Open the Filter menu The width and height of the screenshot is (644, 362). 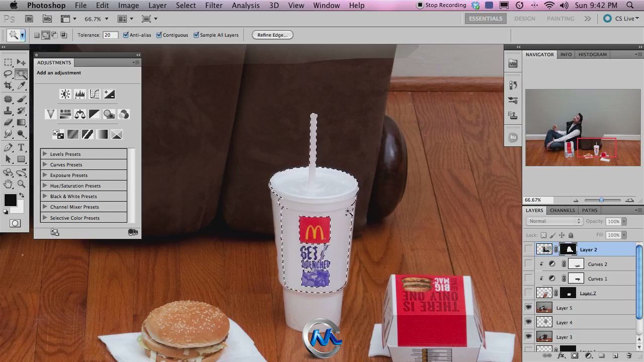click(x=214, y=6)
